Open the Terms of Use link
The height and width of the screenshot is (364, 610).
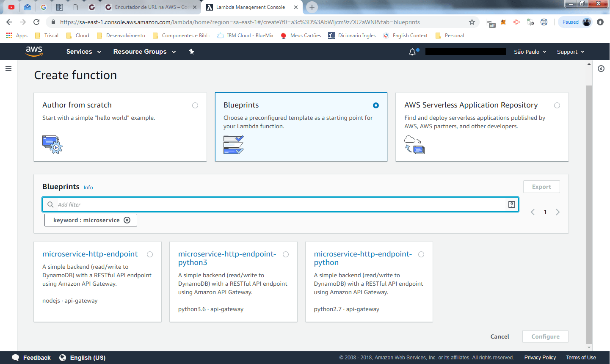(581, 358)
